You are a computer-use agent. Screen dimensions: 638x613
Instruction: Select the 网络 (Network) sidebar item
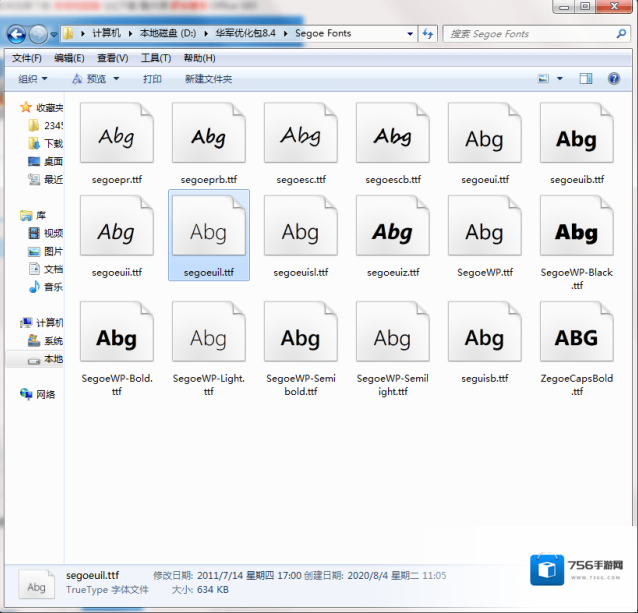[44, 394]
